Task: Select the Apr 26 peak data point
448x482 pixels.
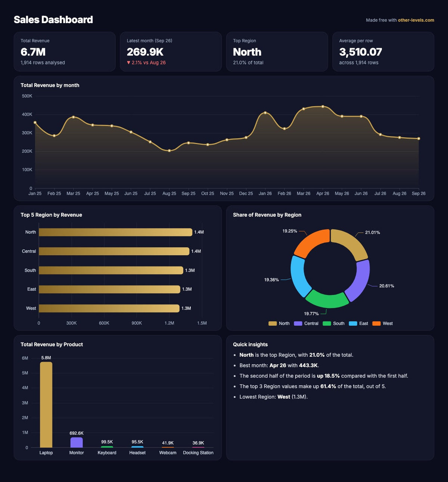Action: [323, 106]
